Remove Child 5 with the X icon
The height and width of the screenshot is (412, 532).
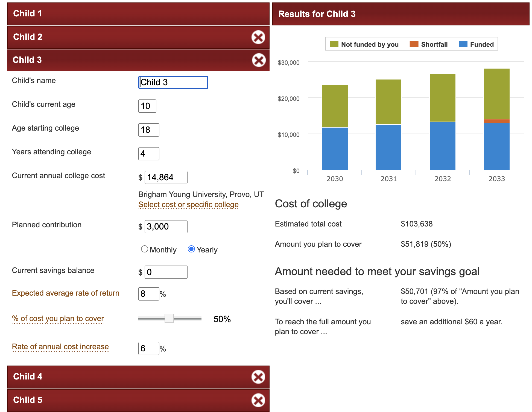pyautogui.click(x=258, y=401)
